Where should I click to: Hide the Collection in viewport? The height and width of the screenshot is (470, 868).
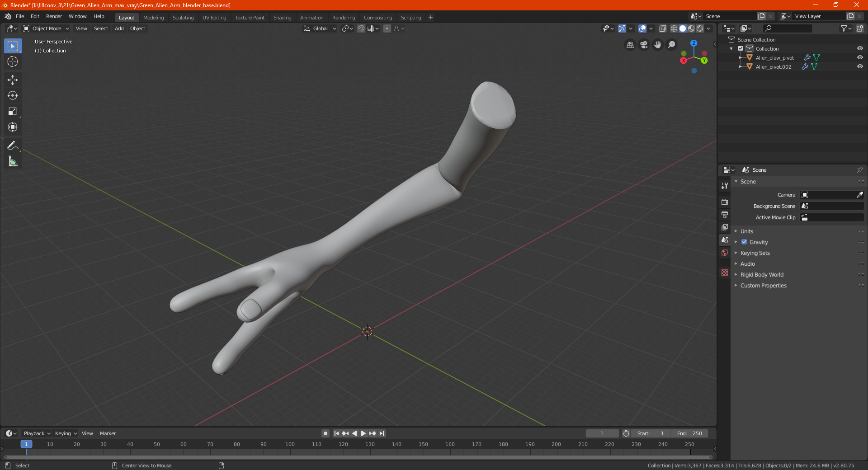pyautogui.click(x=860, y=48)
